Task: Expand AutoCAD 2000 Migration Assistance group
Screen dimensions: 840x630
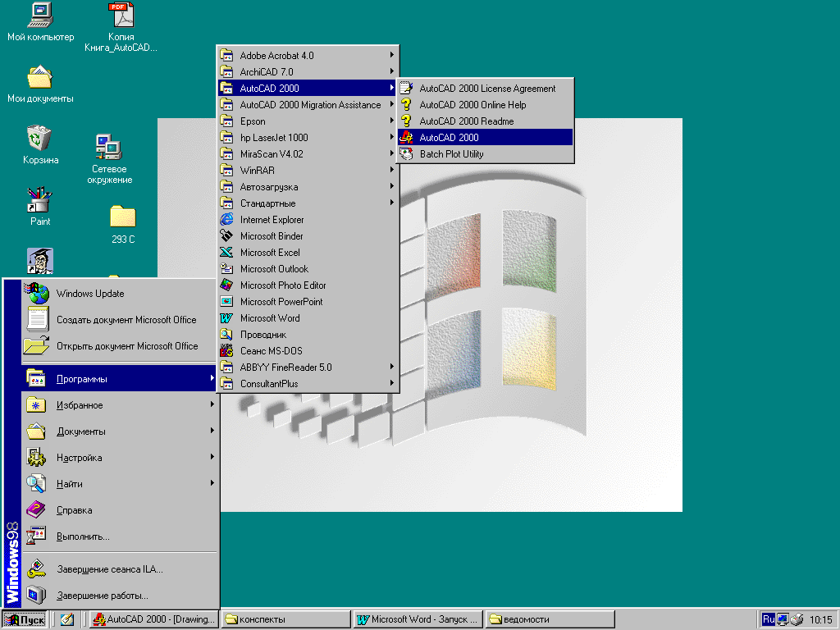Action: click(308, 105)
